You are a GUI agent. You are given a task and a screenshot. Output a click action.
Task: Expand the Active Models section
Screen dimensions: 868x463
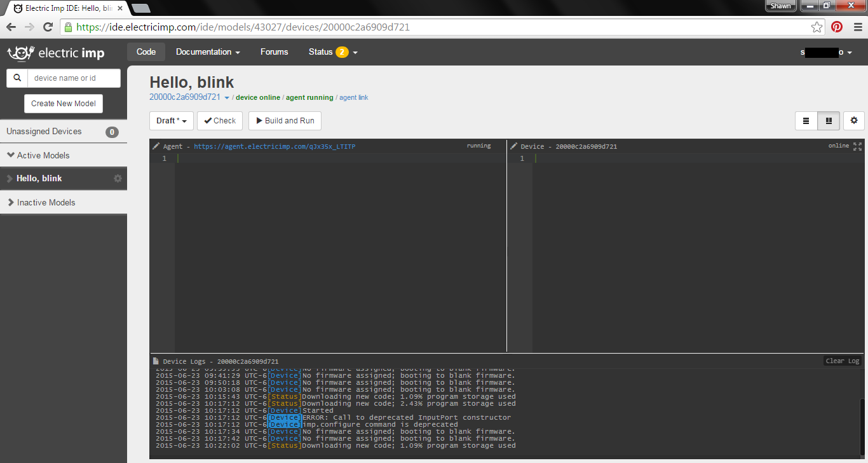pyautogui.click(x=38, y=155)
